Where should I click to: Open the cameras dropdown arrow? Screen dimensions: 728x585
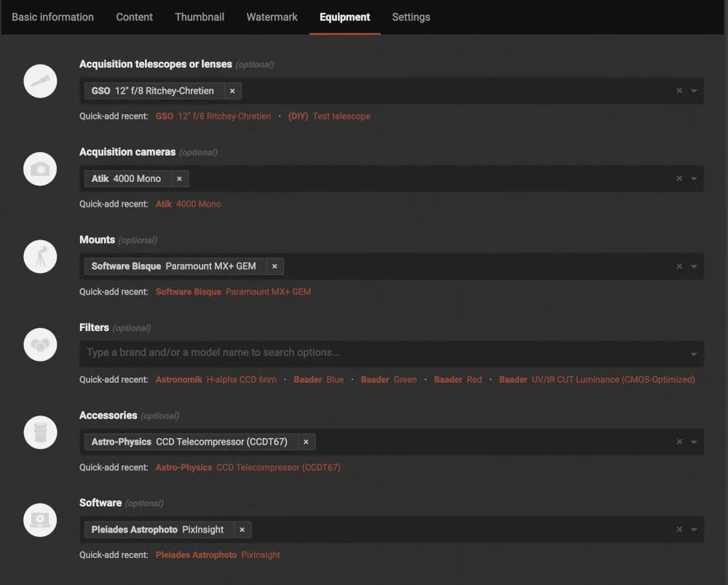coord(694,178)
